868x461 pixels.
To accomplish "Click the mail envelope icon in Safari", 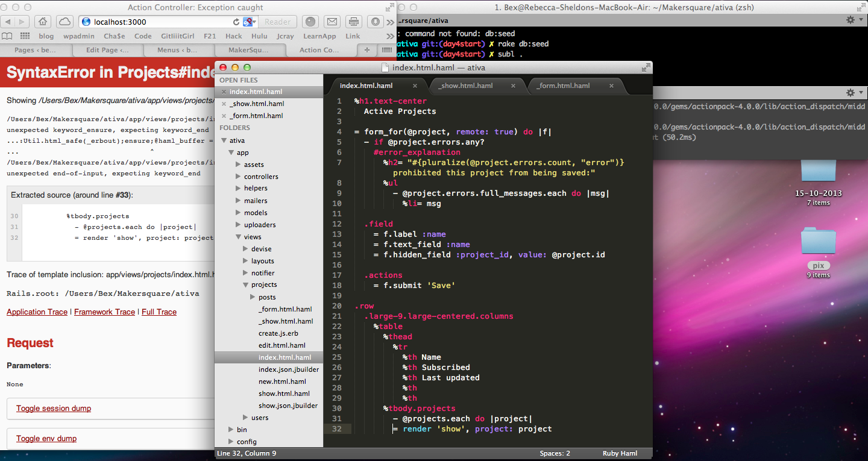I will tap(332, 22).
